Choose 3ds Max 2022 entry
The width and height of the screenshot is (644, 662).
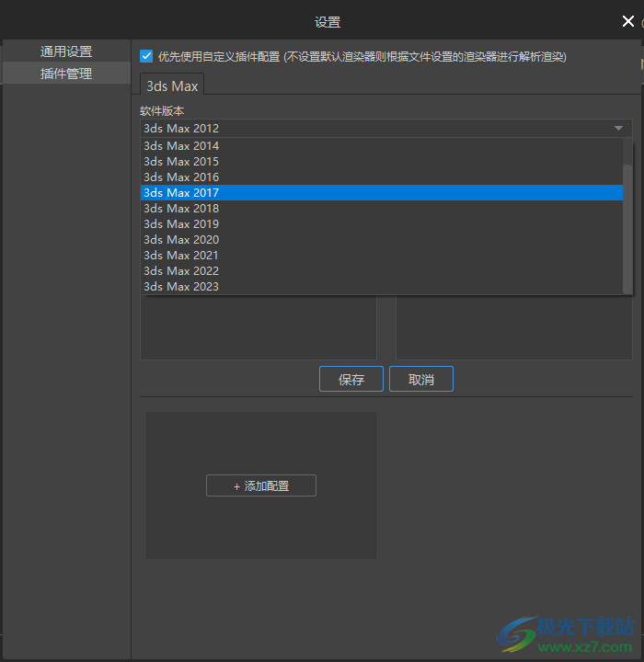382,270
